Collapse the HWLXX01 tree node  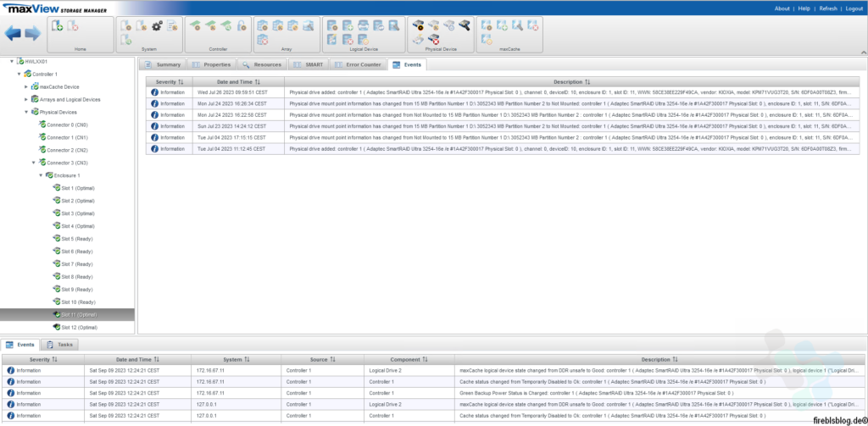pyautogui.click(x=12, y=62)
